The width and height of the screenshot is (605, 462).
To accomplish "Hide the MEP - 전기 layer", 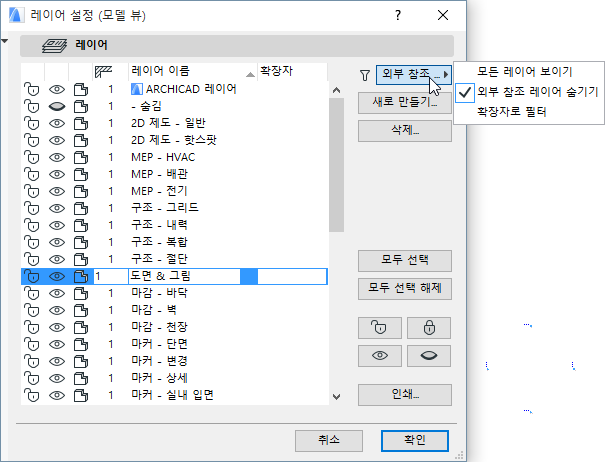I will [57, 191].
